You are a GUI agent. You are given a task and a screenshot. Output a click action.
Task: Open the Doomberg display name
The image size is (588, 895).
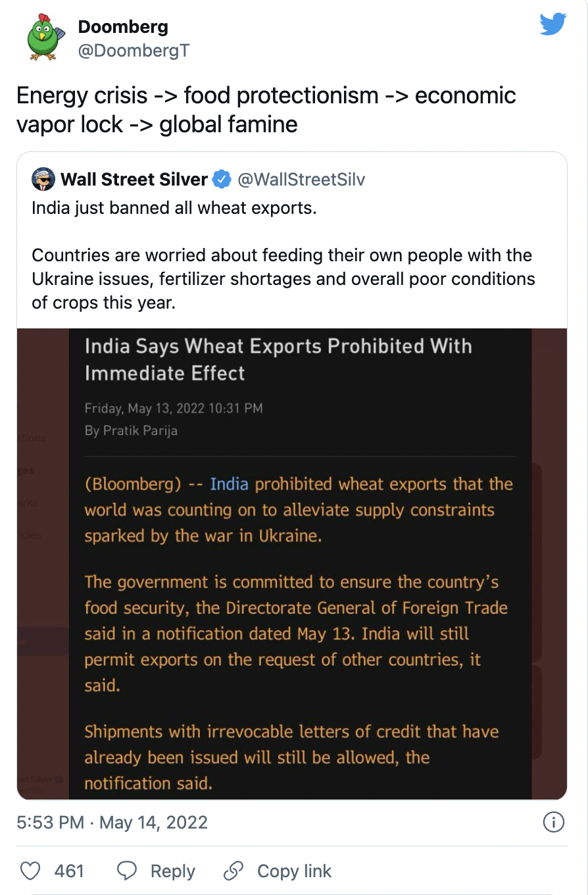(123, 27)
